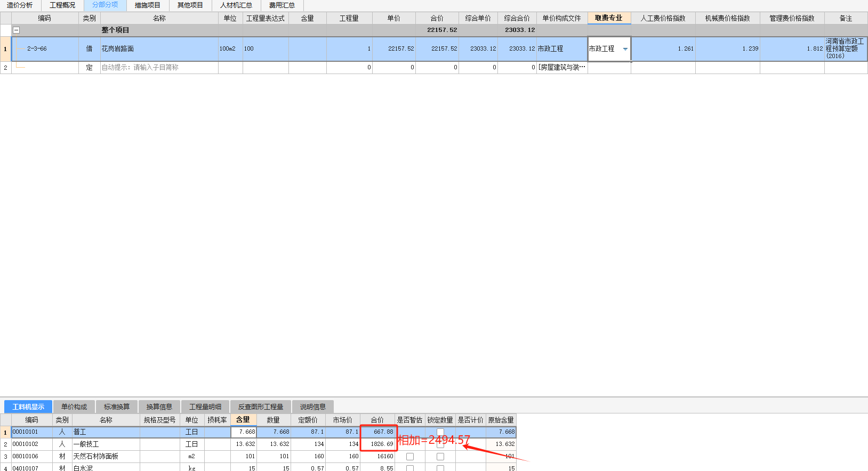Toggle 锁定数量 checkbox for 普工 row

pos(440,432)
